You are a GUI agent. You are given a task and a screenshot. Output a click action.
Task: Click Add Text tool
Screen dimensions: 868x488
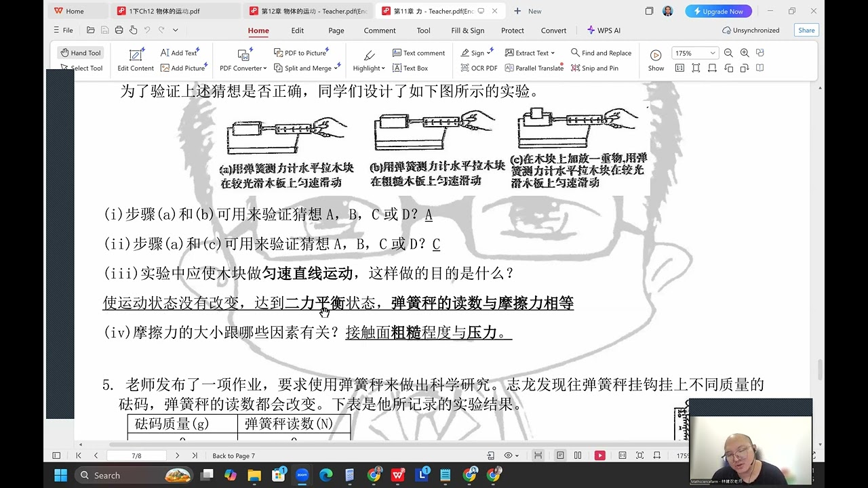[179, 53]
